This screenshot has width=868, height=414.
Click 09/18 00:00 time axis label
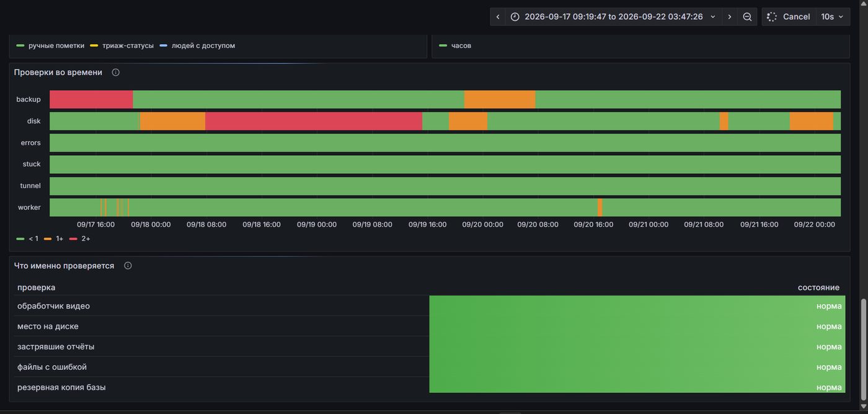pos(151,225)
